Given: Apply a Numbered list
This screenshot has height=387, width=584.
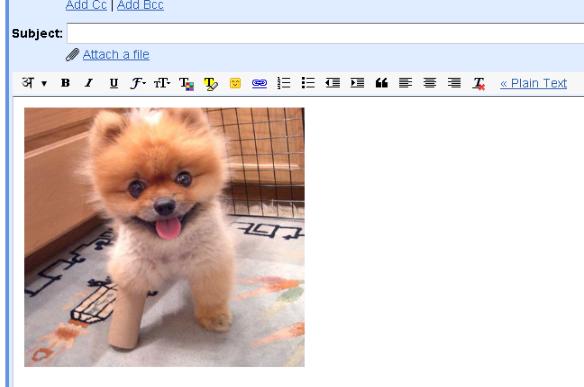Looking at the screenshot, I should click(284, 83).
